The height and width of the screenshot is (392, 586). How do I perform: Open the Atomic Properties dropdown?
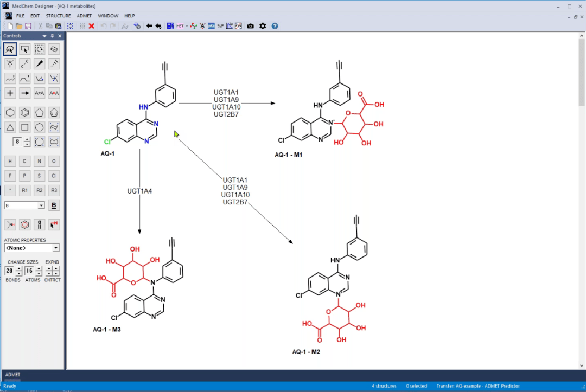(x=31, y=248)
